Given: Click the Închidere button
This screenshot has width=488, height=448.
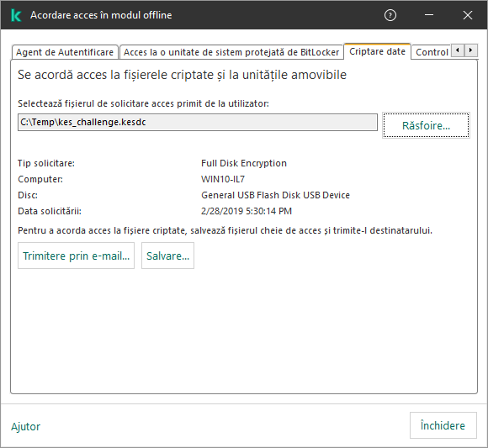Looking at the screenshot, I should pos(443,425).
